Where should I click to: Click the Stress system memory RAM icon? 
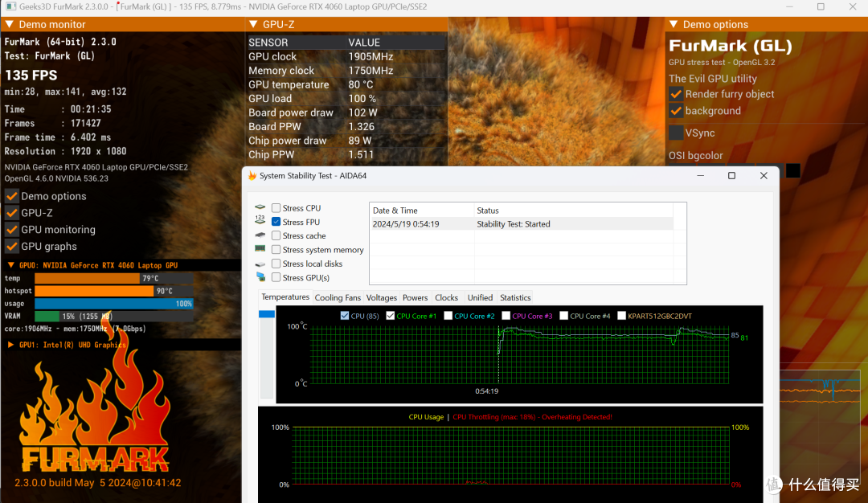[x=260, y=249]
